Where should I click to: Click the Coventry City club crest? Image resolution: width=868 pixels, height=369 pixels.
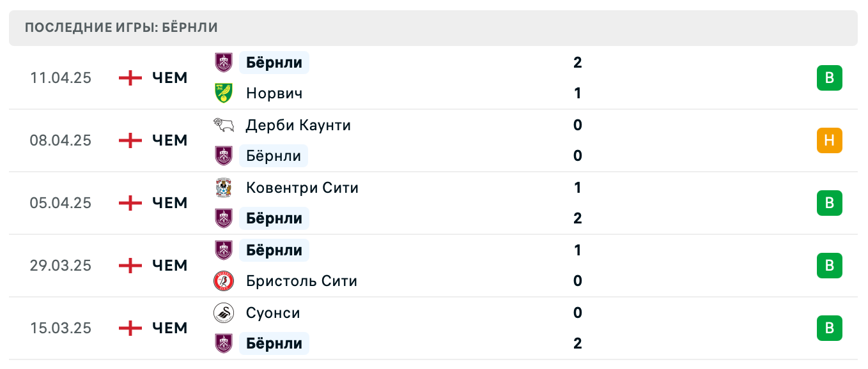[224, 188]
